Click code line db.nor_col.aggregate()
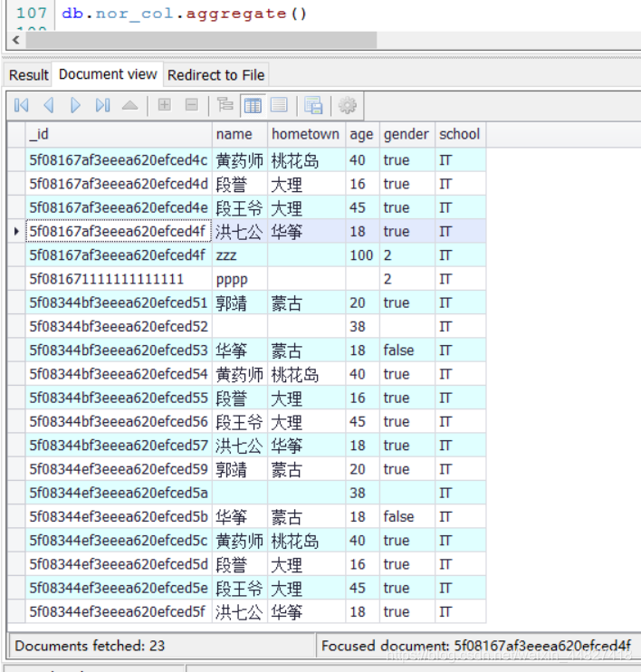The height and width of the screenshot is (672, 641). (x=185, y=14)
